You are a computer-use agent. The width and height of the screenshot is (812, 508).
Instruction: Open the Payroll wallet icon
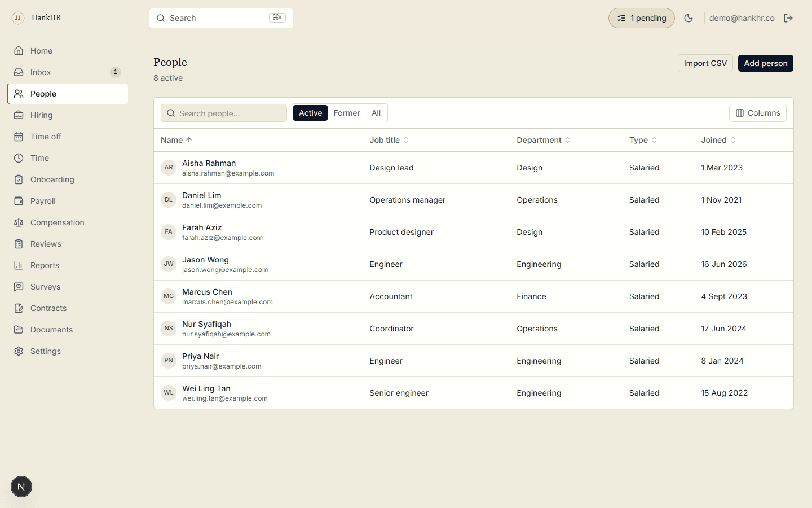click(x=19, y=201)
